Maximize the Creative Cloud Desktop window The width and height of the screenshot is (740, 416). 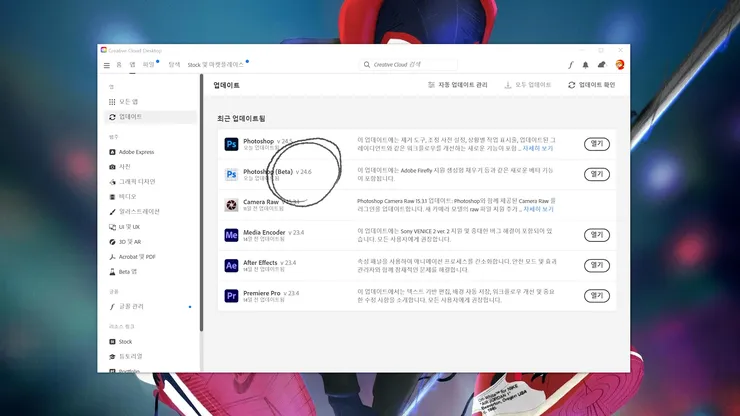tap(601, 50)
